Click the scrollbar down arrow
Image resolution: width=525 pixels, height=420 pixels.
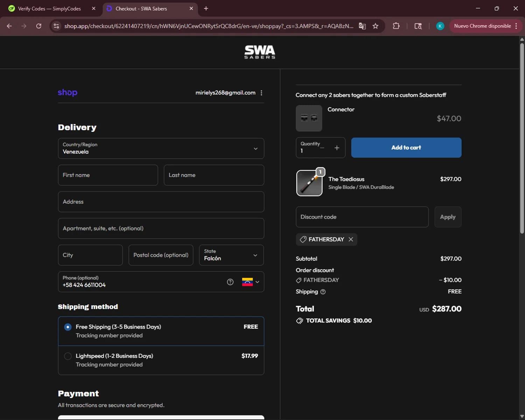pos(522,416)
